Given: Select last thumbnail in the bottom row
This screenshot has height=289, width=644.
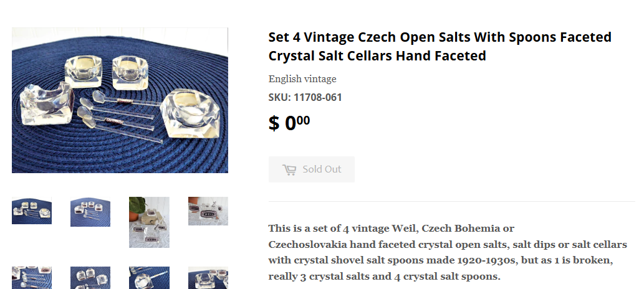Looking at the screenshot, I should (x=208, y=278).
